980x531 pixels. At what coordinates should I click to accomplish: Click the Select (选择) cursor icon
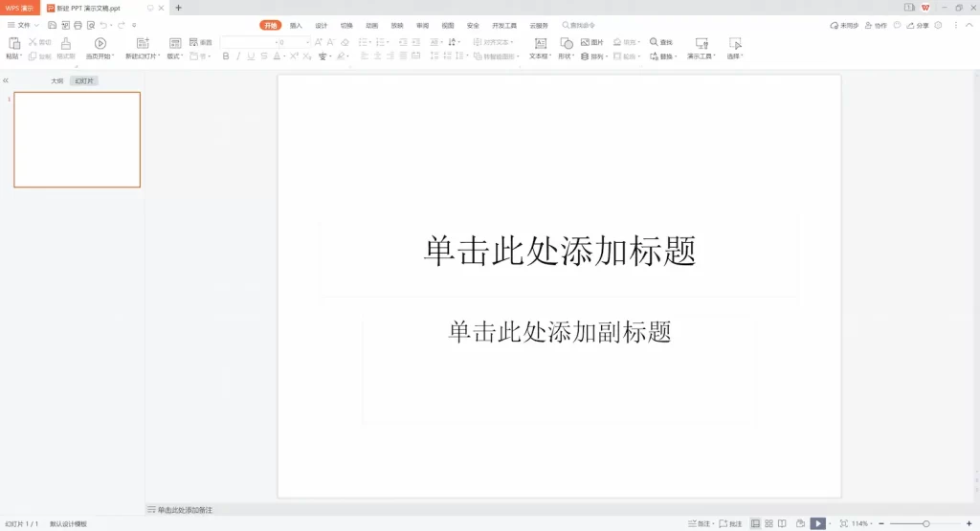click(x=735, y=43)
